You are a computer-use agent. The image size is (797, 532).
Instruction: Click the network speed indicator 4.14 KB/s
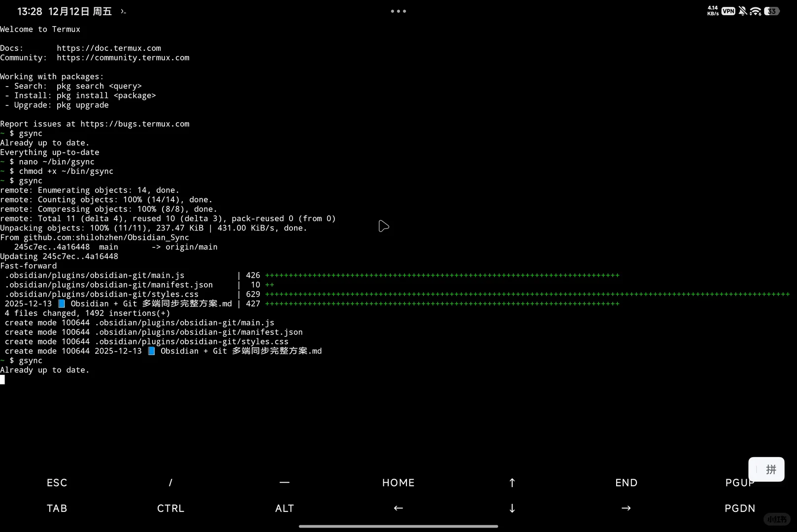pyautogui.click(x=712, y=11)
